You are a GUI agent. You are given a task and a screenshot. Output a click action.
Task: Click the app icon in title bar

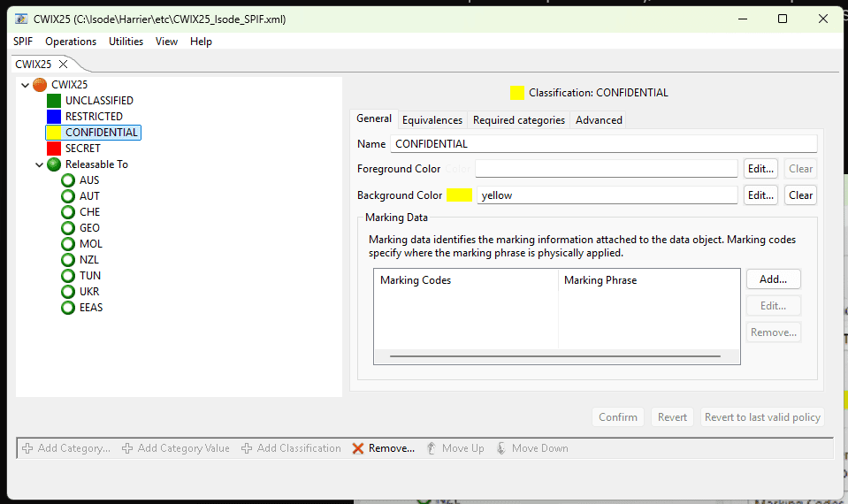(21, 19)
